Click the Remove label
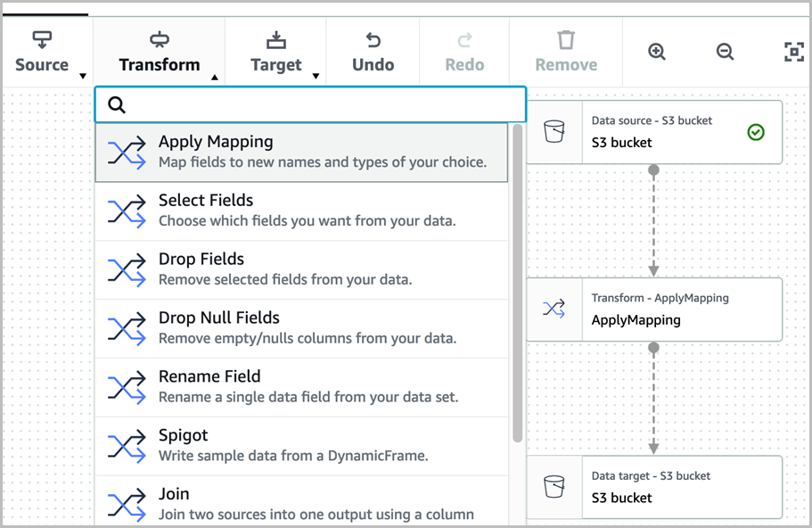Screen dimensions: 812x528 tap(566, 65)
